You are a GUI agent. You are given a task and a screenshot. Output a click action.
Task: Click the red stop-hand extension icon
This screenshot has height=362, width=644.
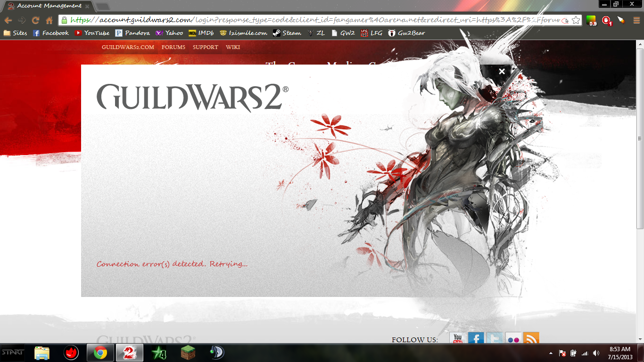(x=606, y=21)
